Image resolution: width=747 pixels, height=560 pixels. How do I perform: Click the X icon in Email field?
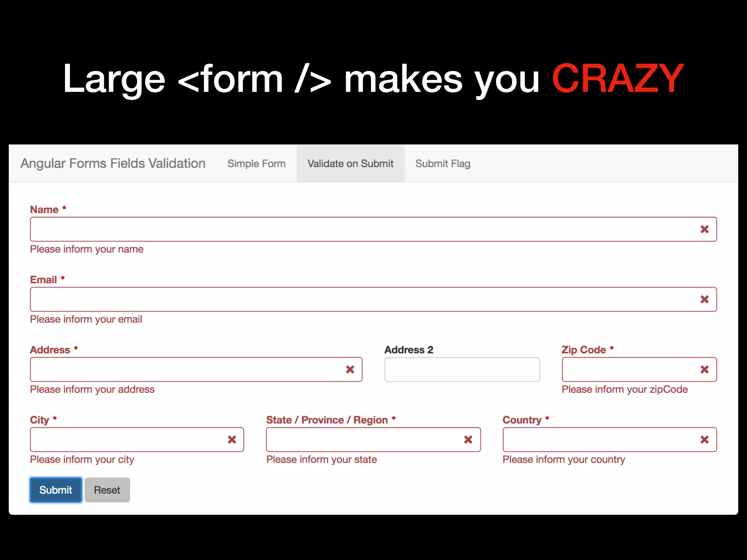click(x=704, y=299)
